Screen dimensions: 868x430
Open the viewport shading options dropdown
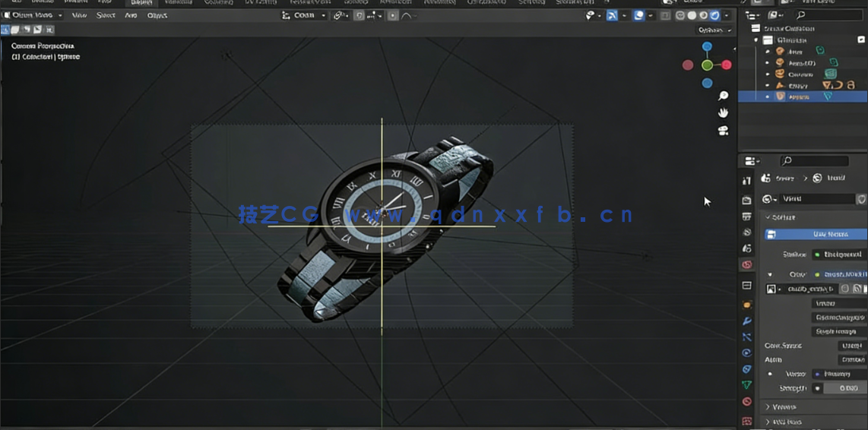[727, 15]
